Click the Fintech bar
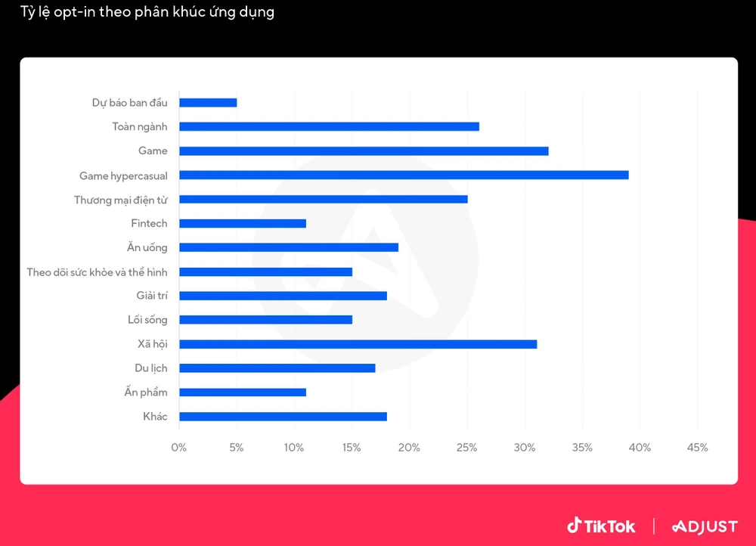This screenshot has width=756, height=546. pos(243,223)
